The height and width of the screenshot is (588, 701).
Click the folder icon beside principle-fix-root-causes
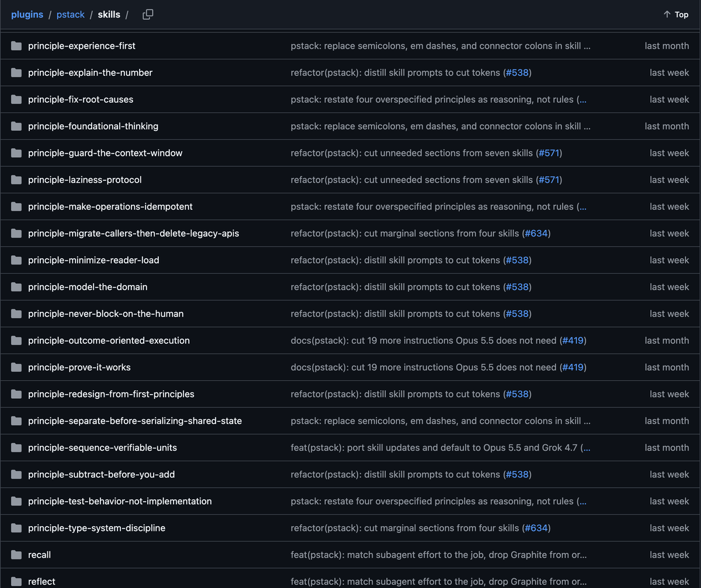(16, 99)
